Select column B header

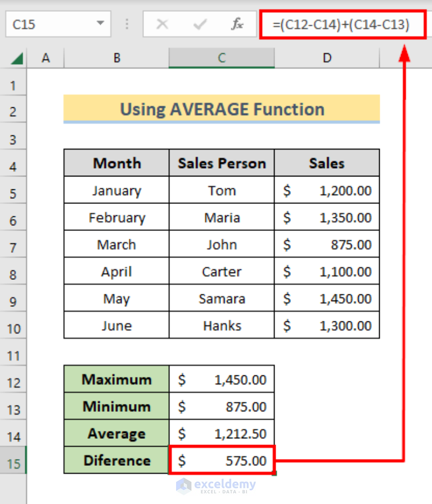(116, 58)
